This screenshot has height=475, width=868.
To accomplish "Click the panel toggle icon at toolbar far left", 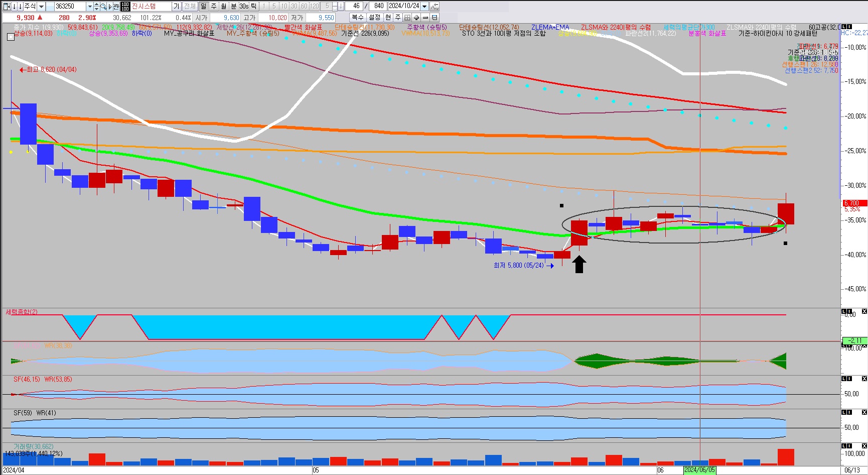I will click(x=7, y=6).
